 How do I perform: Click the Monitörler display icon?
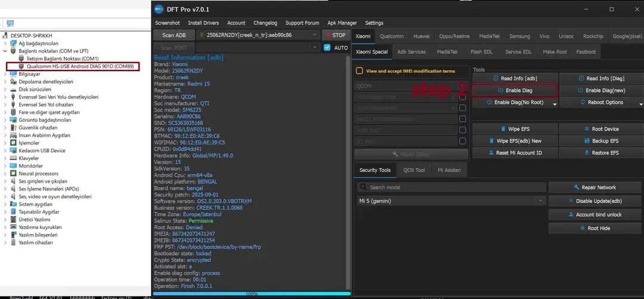(14, 166)
